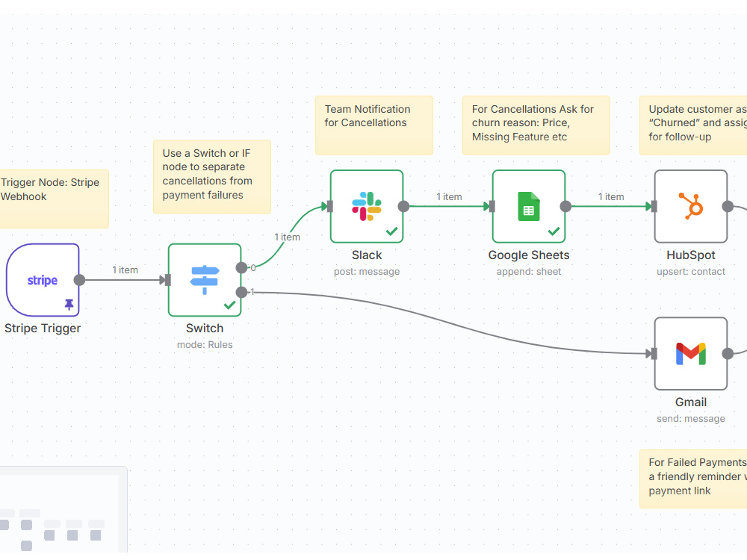The height and width of the screenshot is (560, 747).
Task: Click the Slack node's green success checkmark
Action: coord(391,231)
